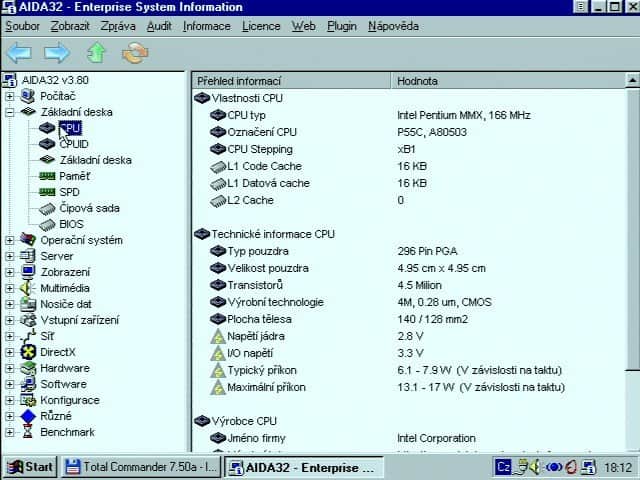Select the Označení CPU row
The width and height of the screenshot is (640, 480).
pos(408,132)
